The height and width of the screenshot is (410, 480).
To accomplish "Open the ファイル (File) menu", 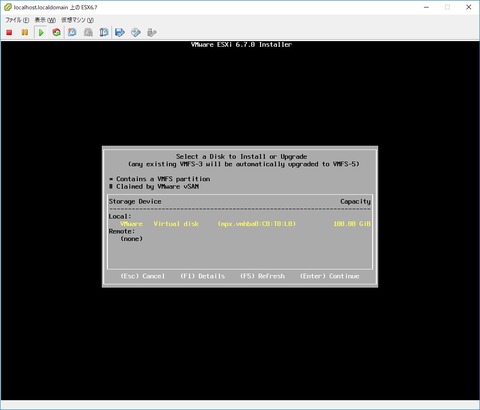I will click(x=17, y=20).
